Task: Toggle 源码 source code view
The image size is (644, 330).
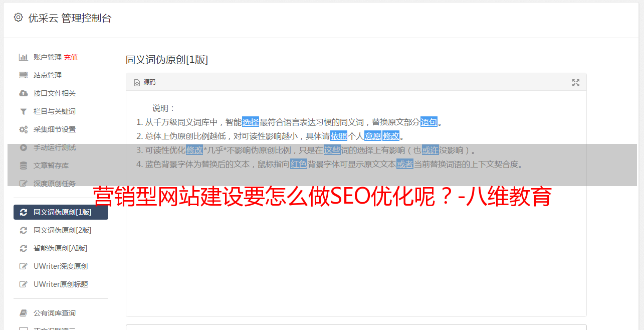Action: (145, 82)
